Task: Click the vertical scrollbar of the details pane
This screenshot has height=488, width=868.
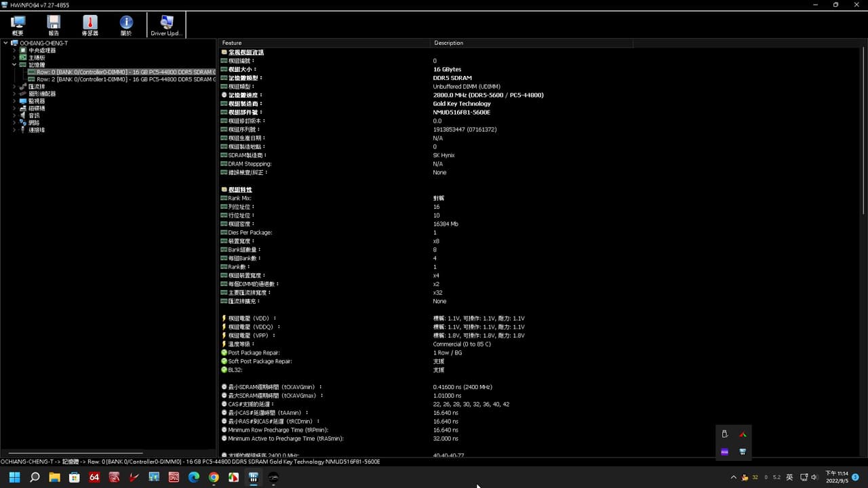Action: [865, 251]
